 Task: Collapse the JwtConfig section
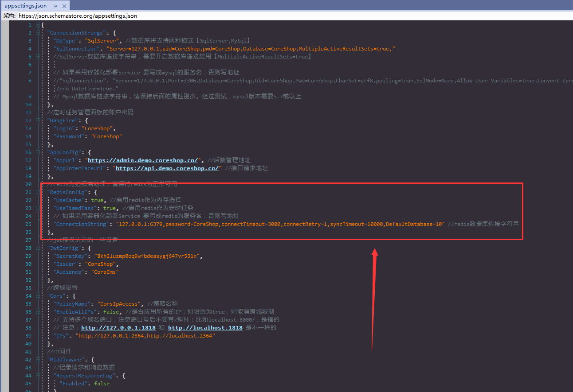coord(37,248)
